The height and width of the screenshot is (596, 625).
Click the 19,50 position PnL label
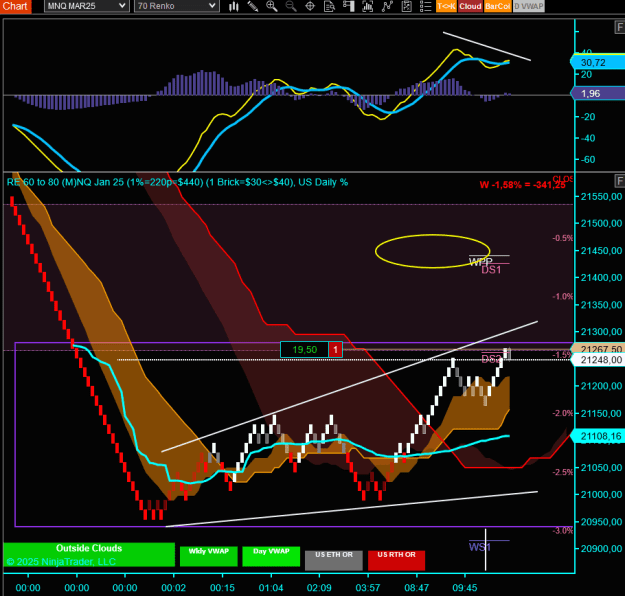click(305, 350)
